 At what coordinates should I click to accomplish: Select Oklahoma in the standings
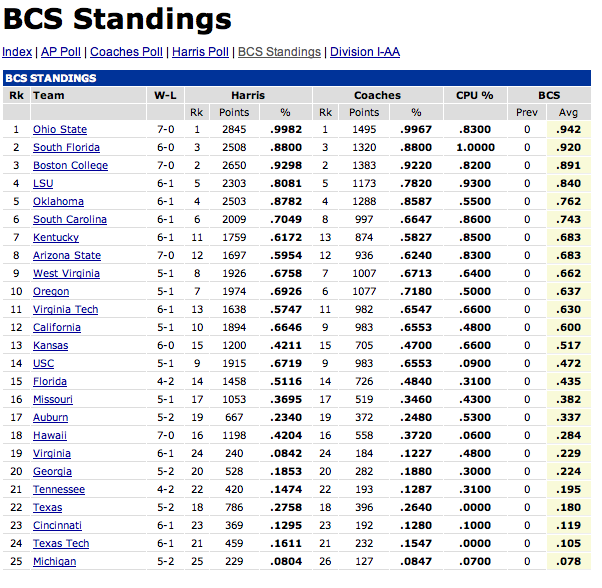(x=58, y=202)
